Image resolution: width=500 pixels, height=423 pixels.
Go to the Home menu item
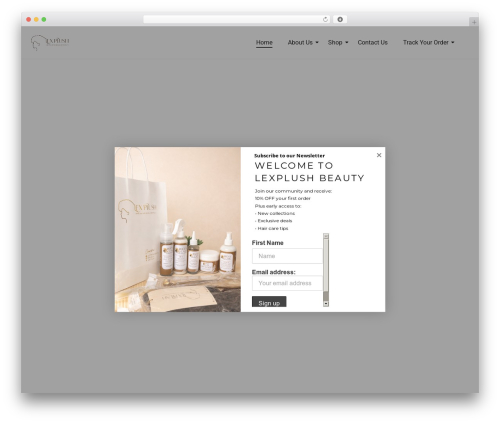pos(264,42)
